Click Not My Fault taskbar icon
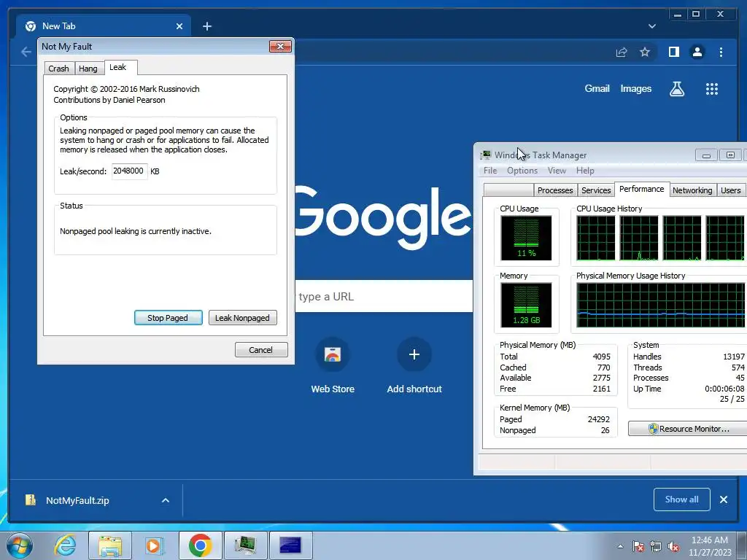Screen dimensions: 747x560 point(290,545)
